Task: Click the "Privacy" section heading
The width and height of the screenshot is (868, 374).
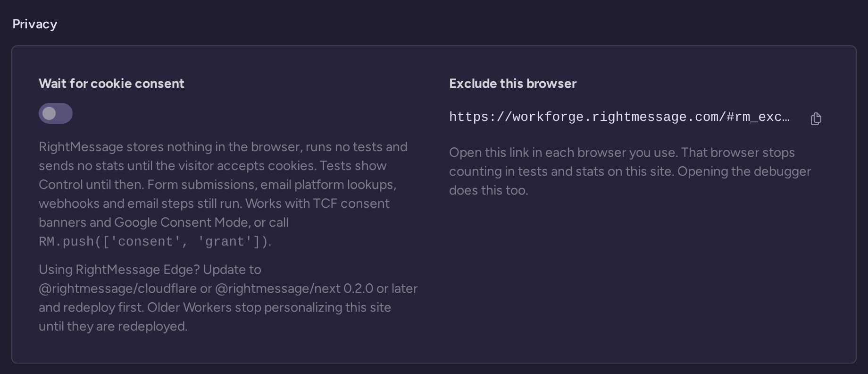Action: point(35,24)
